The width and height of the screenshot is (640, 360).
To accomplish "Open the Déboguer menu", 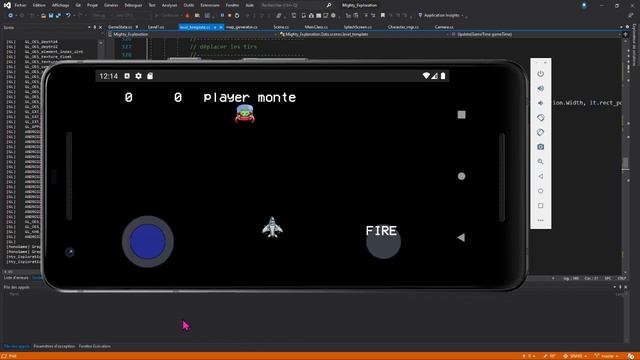I will 133,5.
